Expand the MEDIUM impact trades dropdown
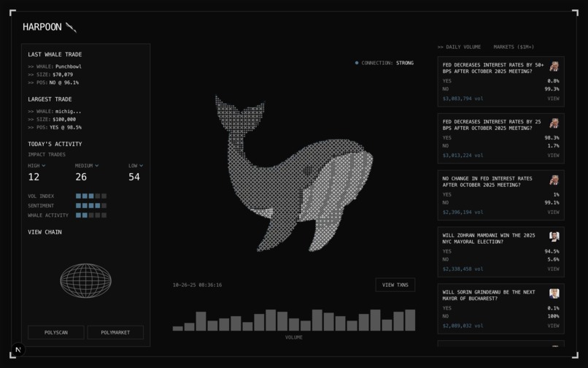Viewport: 588px width, 368px height. (87, 166)
